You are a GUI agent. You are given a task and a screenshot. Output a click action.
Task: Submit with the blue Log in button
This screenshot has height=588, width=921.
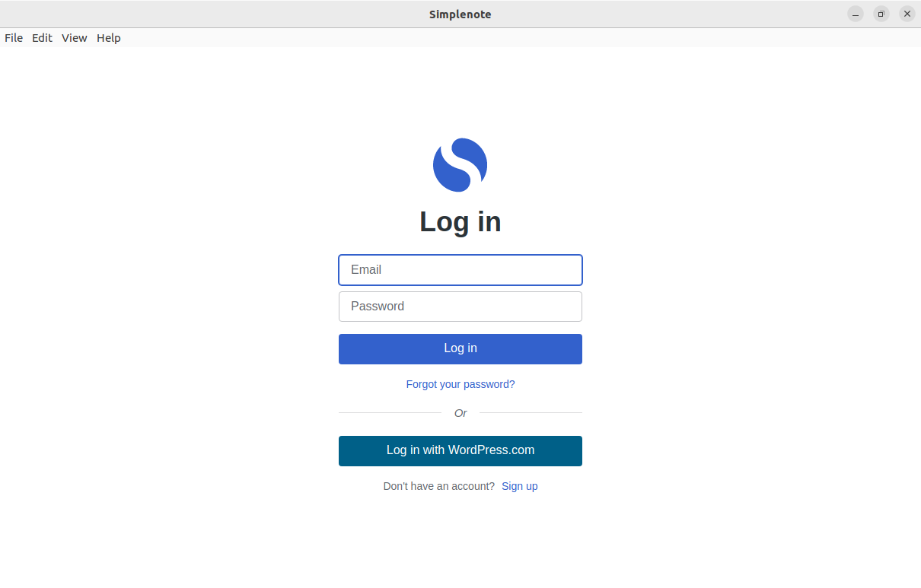click(460, 349)
